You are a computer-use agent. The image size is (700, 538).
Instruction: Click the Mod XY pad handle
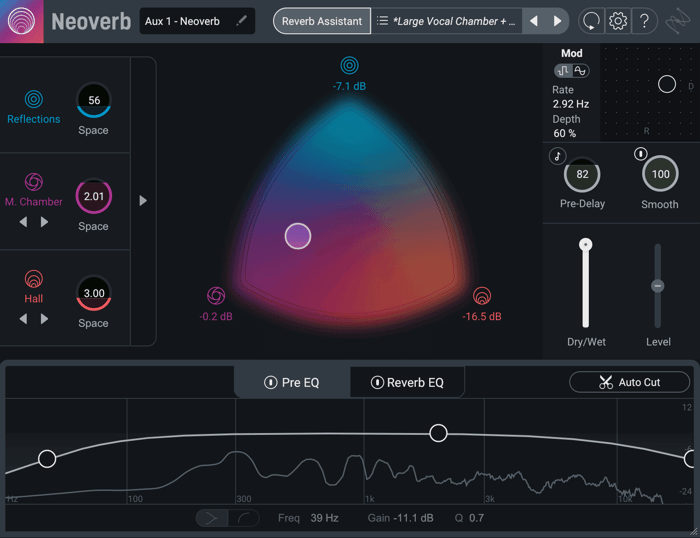pyautogui.click(x=667, y=84)
